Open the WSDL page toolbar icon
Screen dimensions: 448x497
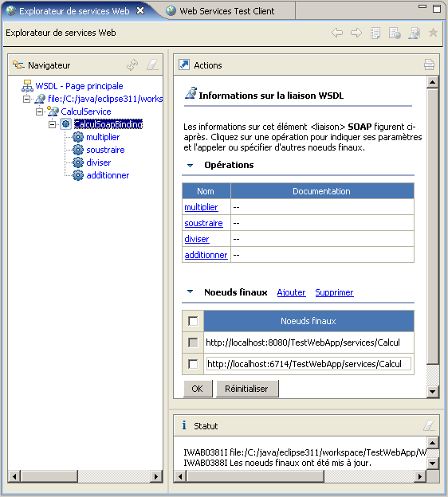414,33
